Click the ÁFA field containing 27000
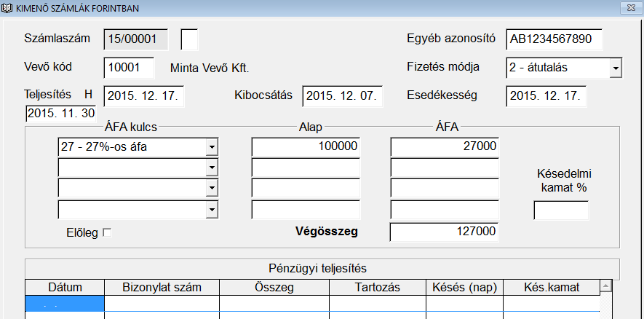The width and height of the screenshot is (644, 319). 445,147
